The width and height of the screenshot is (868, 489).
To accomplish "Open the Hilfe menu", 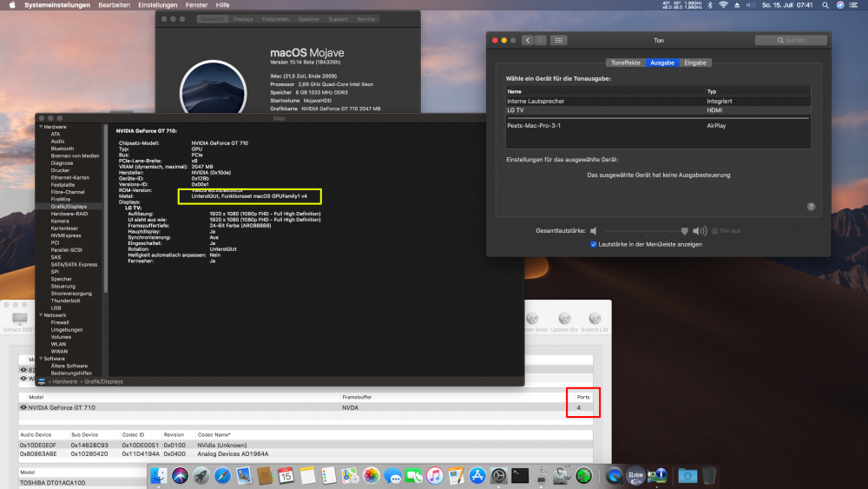I will [x=222, y=5].
